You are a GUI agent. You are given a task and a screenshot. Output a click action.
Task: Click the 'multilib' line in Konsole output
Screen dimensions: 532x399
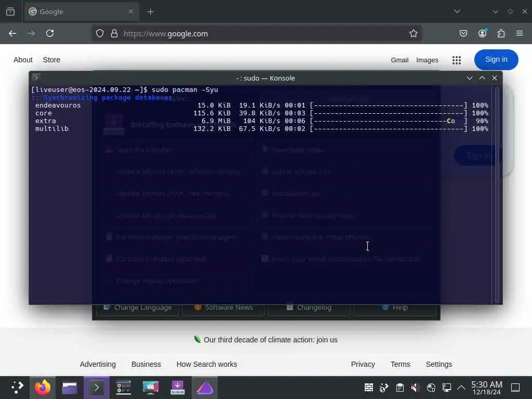[261, 129]
